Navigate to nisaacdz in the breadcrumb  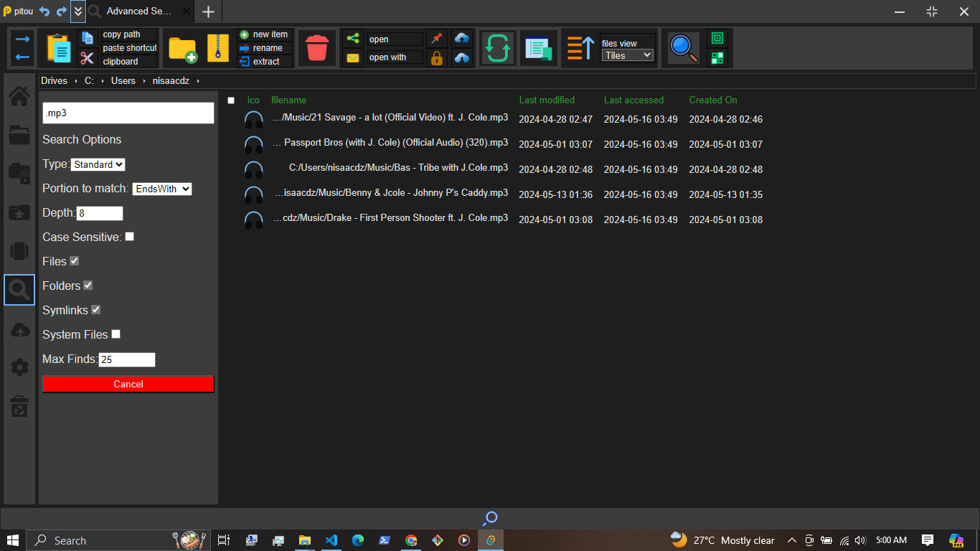coord(171,81)
